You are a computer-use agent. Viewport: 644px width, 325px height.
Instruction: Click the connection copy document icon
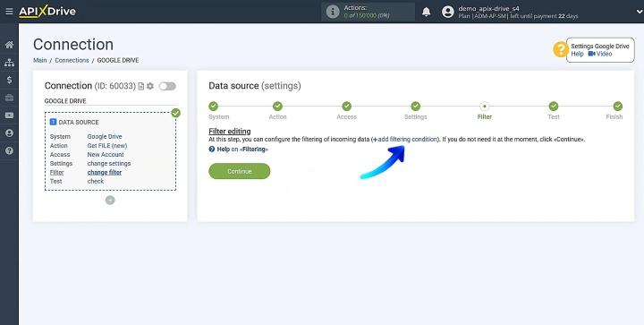click(x=141, y=86)
